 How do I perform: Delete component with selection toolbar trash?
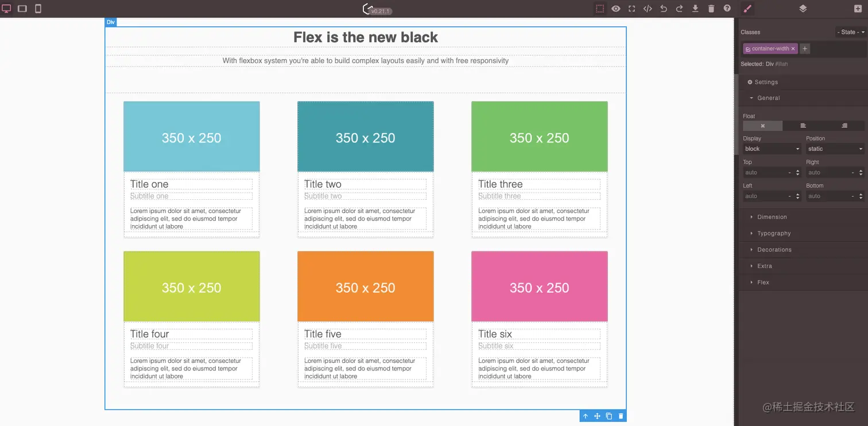pyautogui.click(x=621, y=416)
